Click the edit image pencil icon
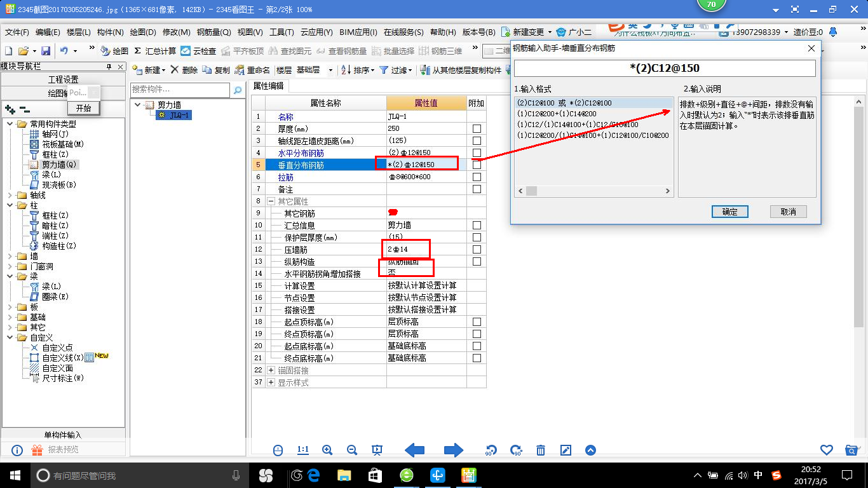This screenshot has height=488, width=868. 566,450
